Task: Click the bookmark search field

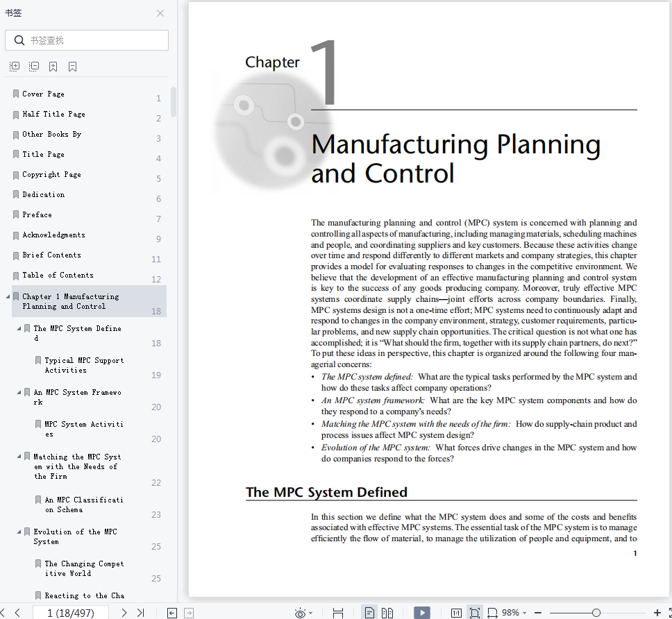Action: 87,40
